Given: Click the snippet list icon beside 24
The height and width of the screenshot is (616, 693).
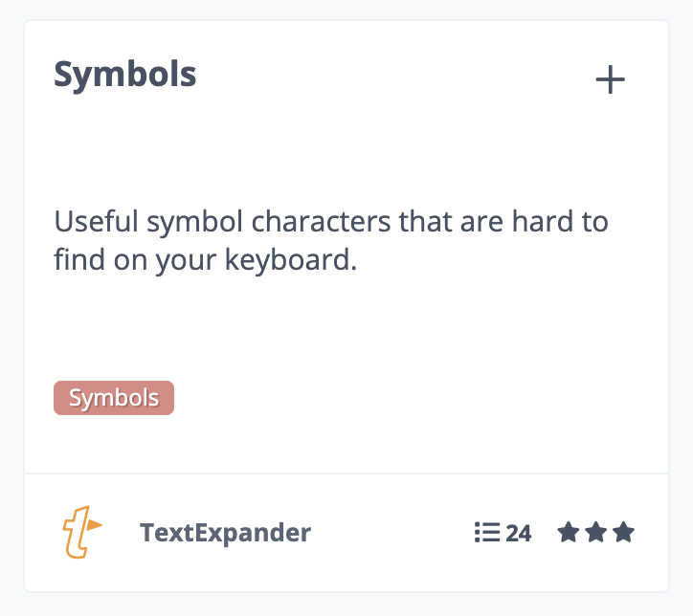Looking at the screenshot, I should click(x=487, y=532).
